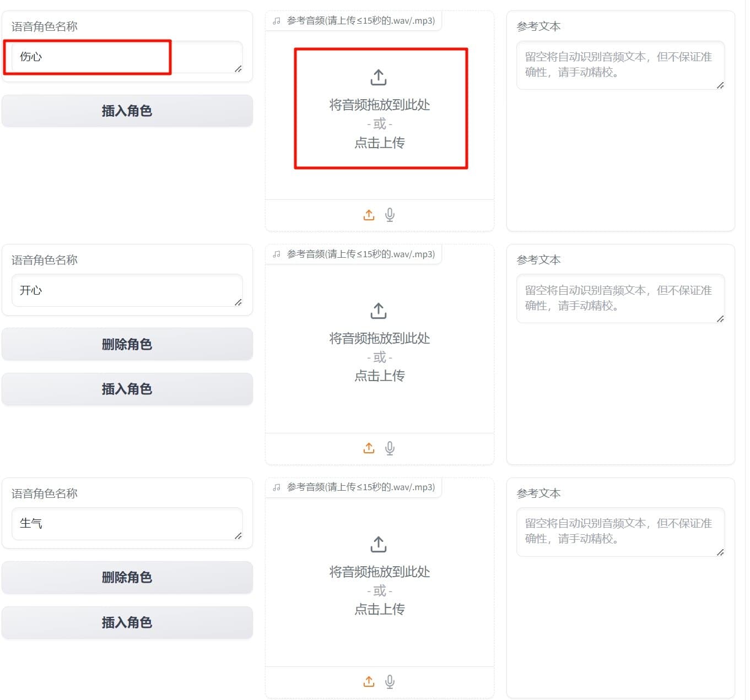This screenshot has height=700, width=750.
Task: Click 删除角色 button for 生气 role
Action: click(127, 577)
